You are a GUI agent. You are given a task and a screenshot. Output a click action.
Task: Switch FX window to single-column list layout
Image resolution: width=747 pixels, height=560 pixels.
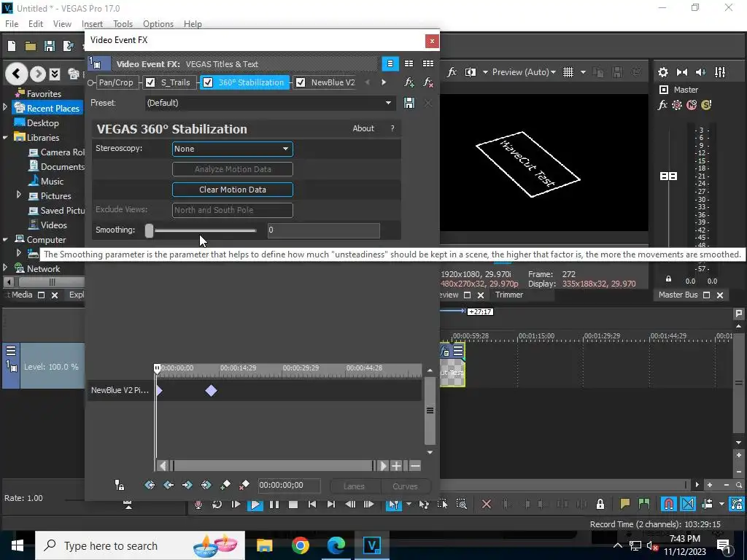tap(390, 63)
